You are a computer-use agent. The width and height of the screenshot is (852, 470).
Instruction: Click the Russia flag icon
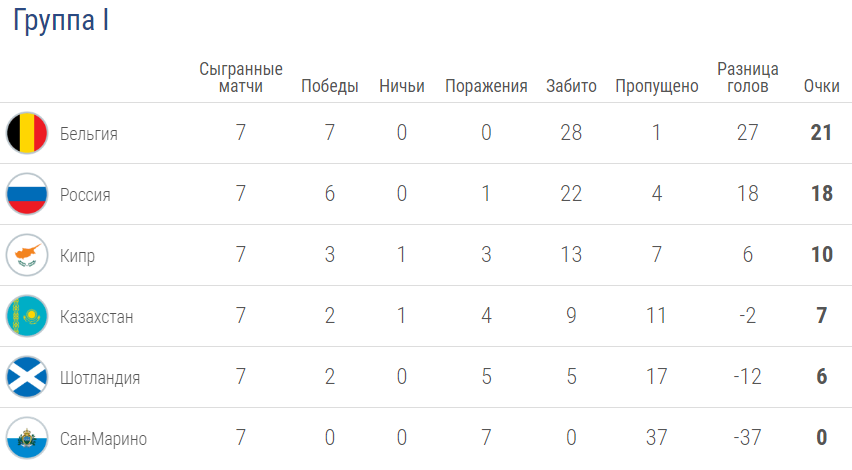[27, 194]
